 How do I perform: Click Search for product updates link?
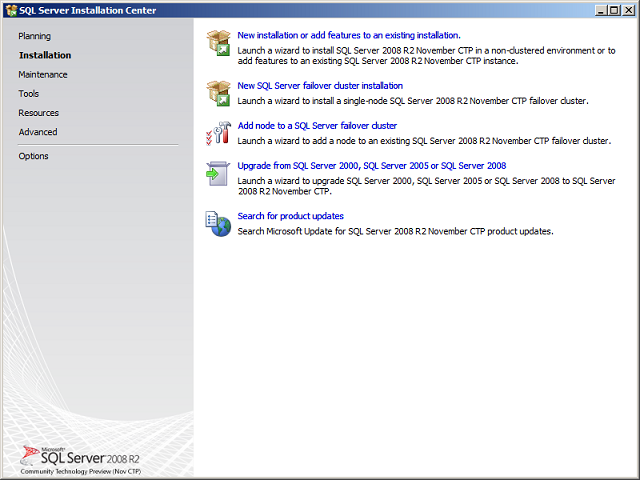pos(291,216)
